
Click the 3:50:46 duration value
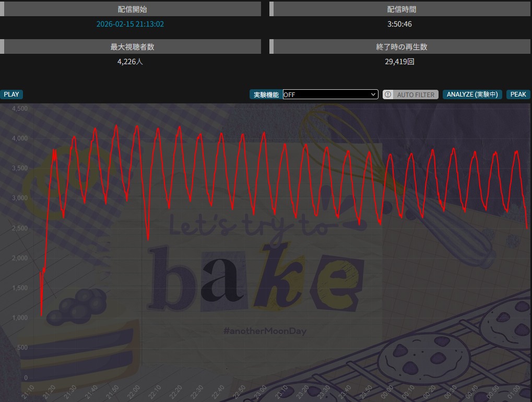(x=400, y=24)
